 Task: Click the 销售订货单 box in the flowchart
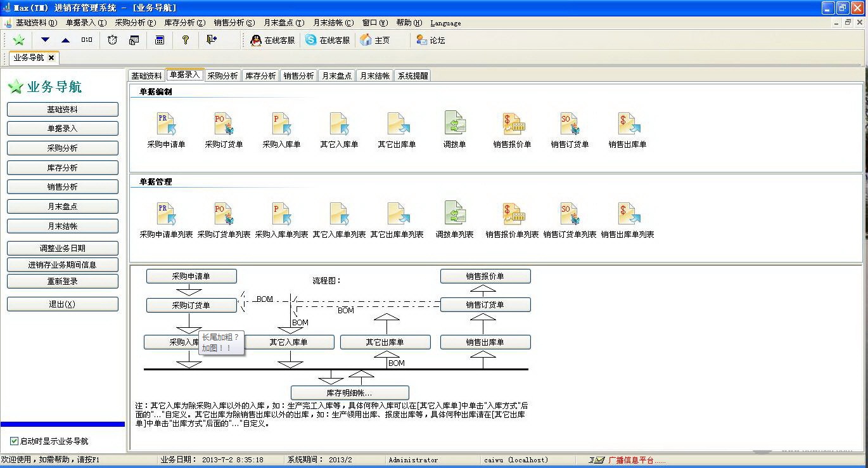pyautogui.click(x=485, y=305)
